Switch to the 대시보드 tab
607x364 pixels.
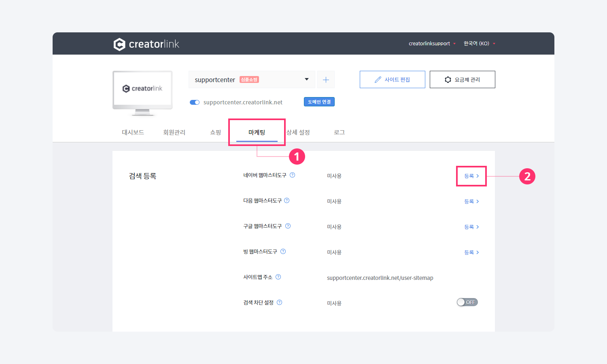pyautogui.click(x=133, y=132)
